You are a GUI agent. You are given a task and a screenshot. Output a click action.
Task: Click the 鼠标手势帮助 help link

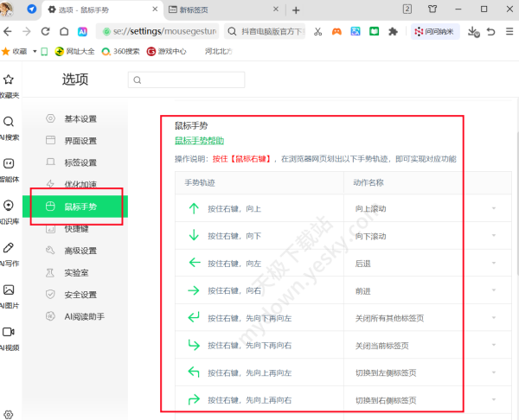(199, 141)
